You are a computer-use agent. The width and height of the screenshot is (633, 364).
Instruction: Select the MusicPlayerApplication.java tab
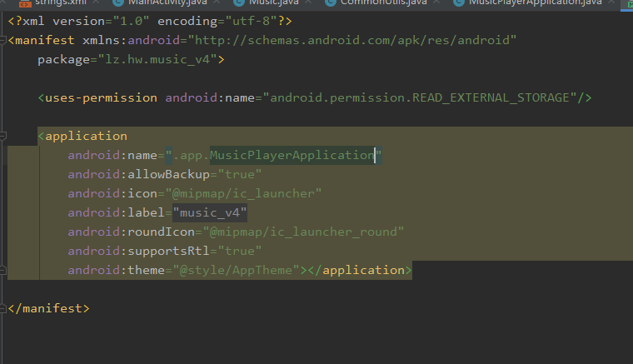click(x=535, y=2)
